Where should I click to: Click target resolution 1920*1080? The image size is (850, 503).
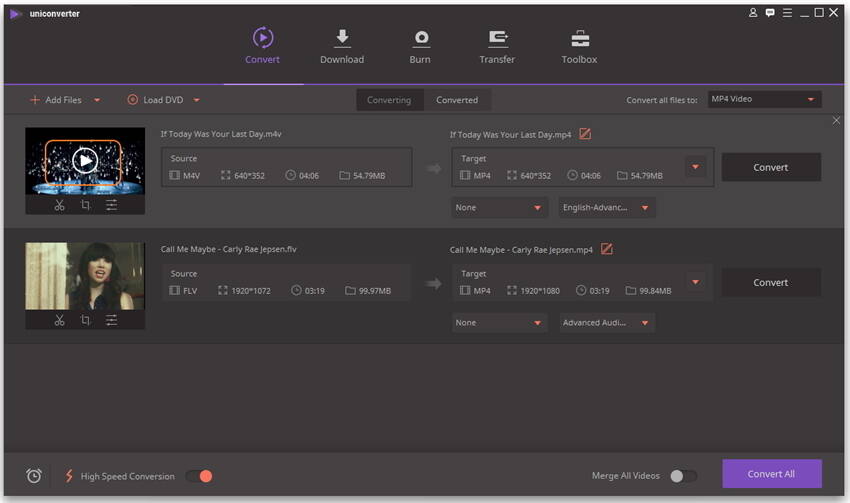pyautogui.click(x=533, y=291)
